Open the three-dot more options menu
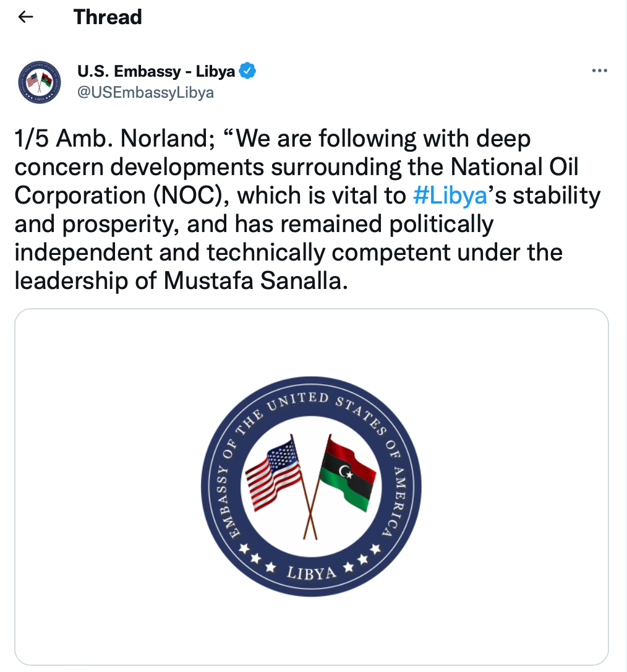 599,71
